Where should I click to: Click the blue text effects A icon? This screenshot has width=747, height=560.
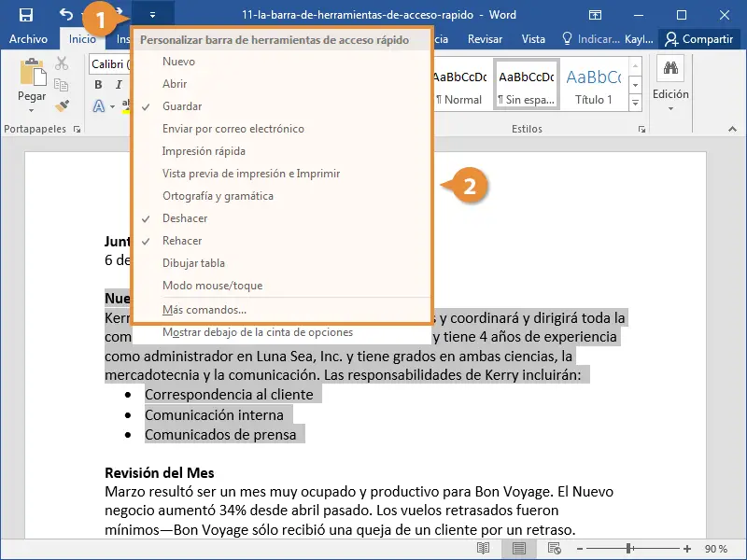point(99,105)
